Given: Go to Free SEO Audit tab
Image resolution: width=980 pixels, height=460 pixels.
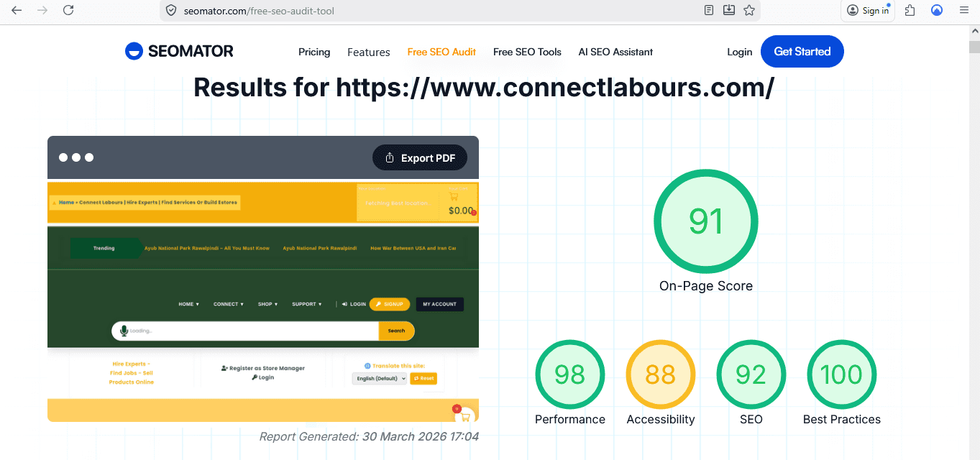Looking at the screenshot, I should (441, 52).
